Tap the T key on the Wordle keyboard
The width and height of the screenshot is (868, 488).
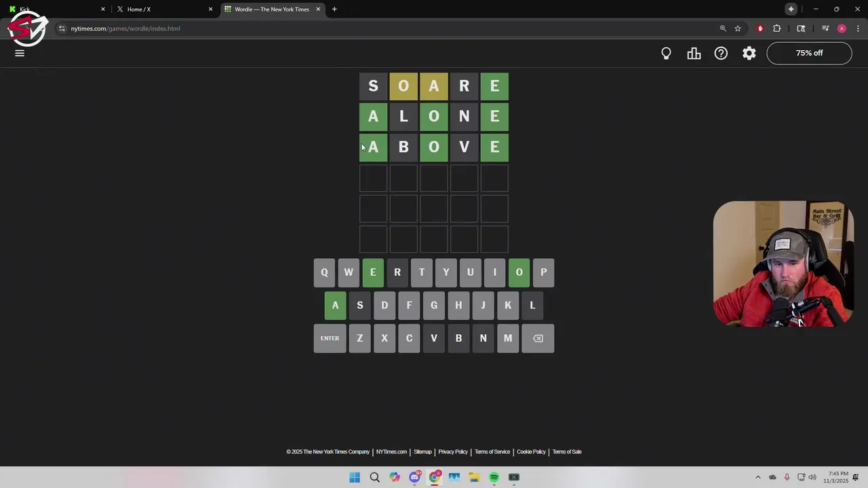(x=422, y=272)
